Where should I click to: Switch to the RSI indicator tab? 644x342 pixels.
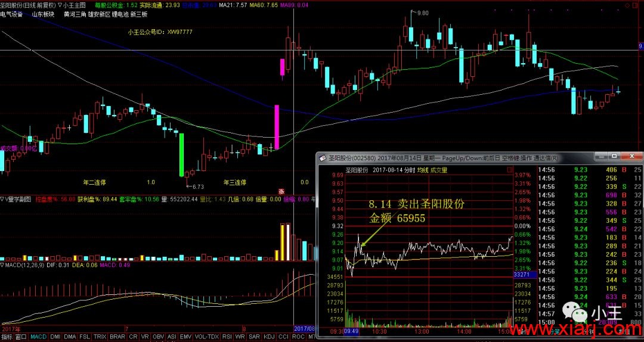click(227, 337)
